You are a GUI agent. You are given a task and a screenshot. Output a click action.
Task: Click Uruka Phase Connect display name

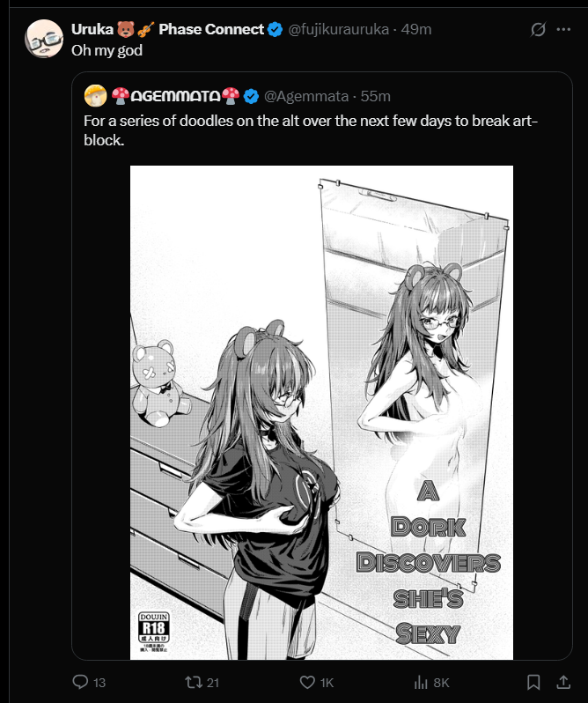(167, 29)
